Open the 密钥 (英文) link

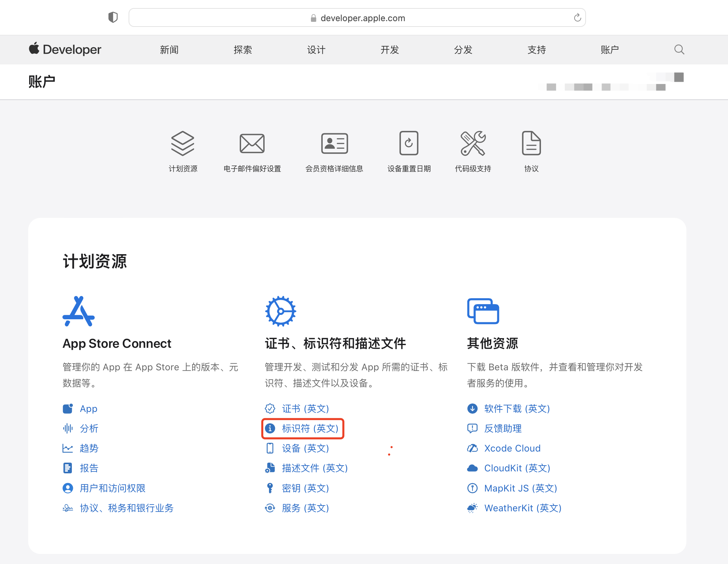coord(305,488)
